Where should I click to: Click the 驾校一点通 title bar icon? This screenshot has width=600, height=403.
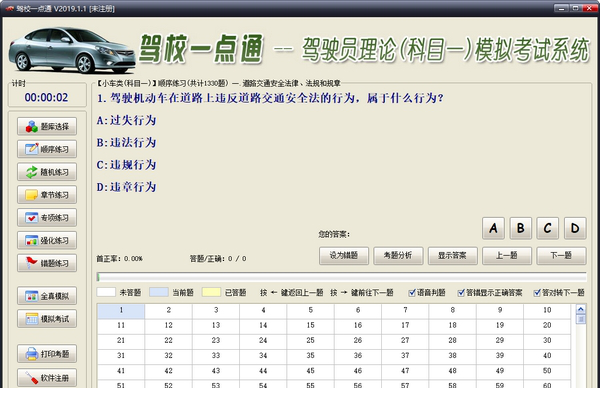(10, 8)
